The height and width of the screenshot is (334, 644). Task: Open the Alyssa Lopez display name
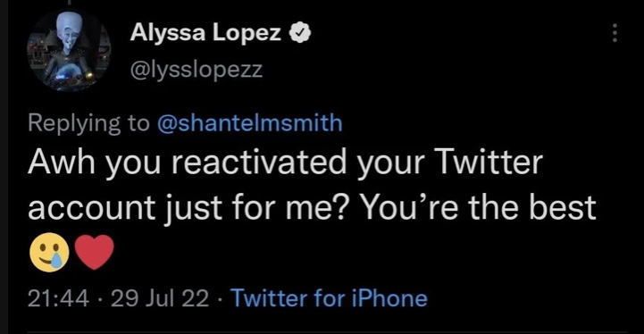pyautogui.click(x=205, y=33)
